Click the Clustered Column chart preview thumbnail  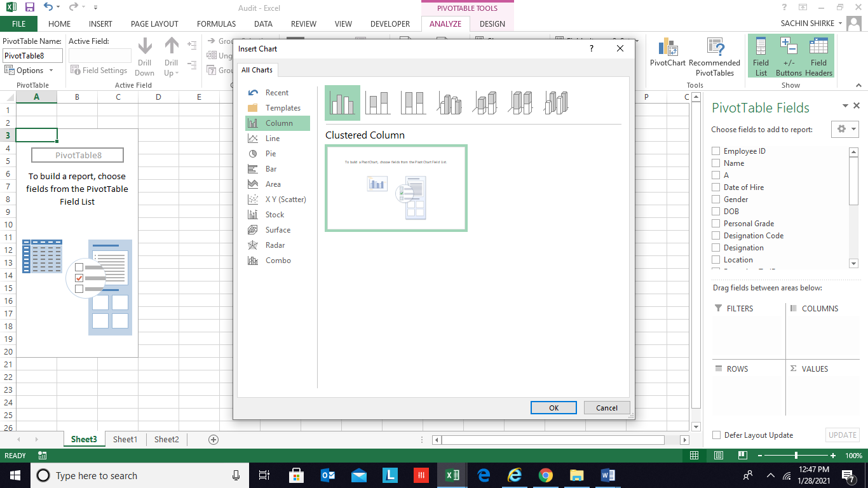pyautogui.click(x=396, y=188)
